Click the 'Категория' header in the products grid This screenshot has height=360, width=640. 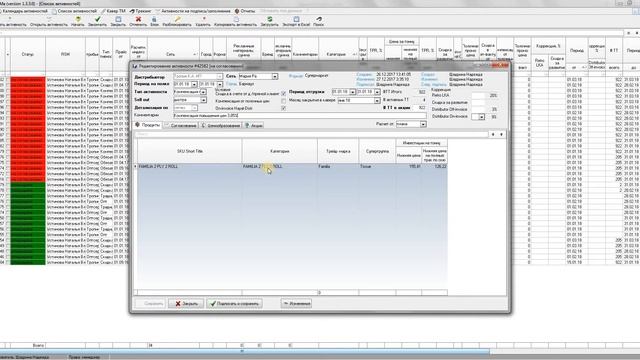point(280,151)
